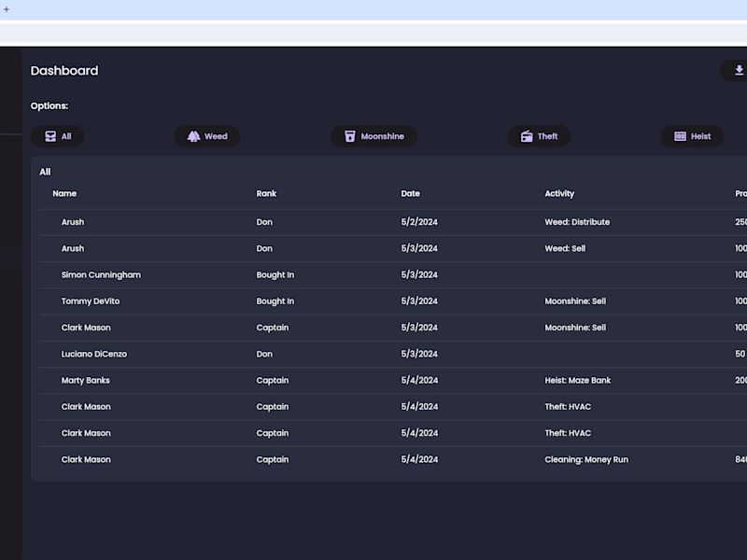Filter by Moonshine label
The width and height of the screenshot is (747, 560).
coord(382,136)
